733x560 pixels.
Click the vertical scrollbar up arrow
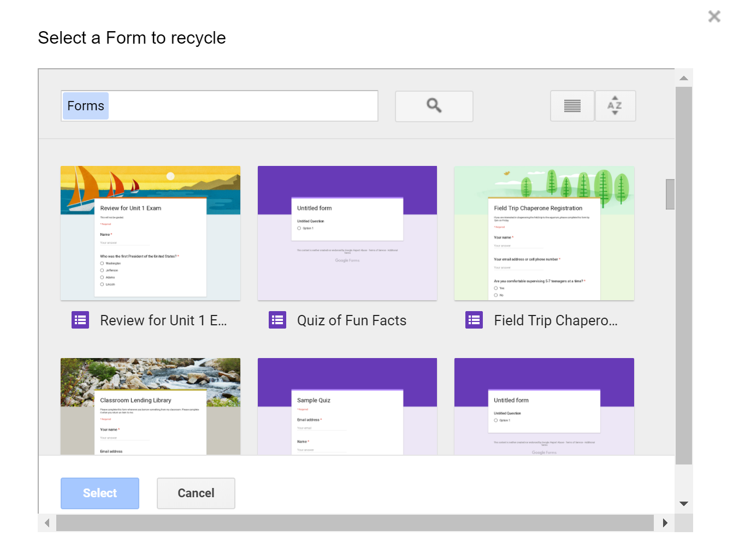coord(683,78)
